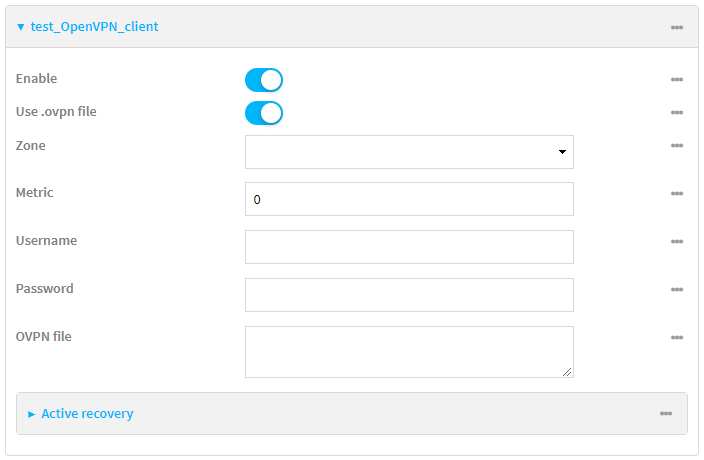
Task: Disable the Enable toggle switch
Action: click(264, 80)
